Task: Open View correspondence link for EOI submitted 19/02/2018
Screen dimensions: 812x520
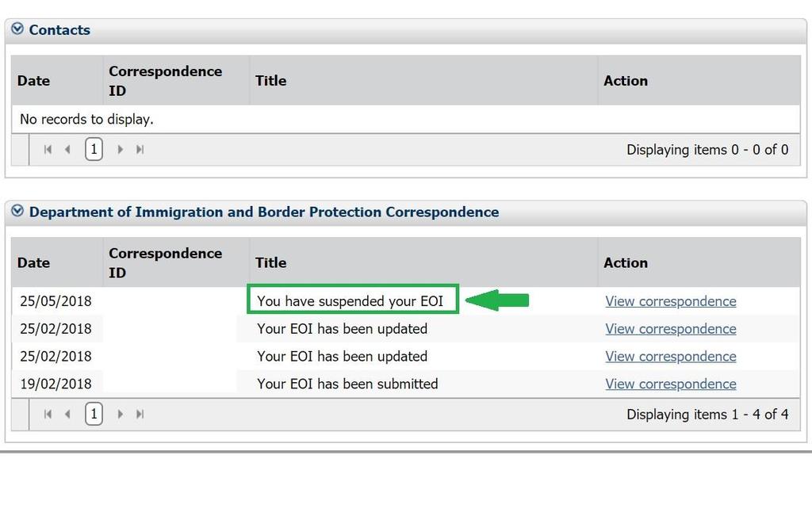Action: 670,384
